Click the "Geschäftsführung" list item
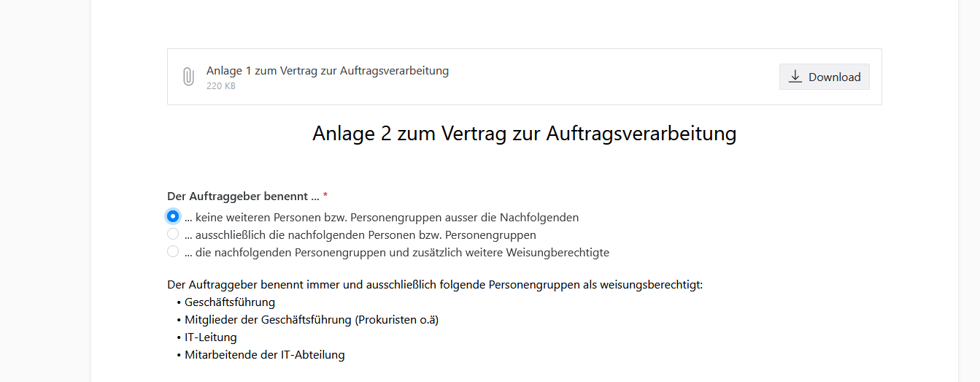Image resolution: width=980 pixels, height=382 pixels. point(230,302)
